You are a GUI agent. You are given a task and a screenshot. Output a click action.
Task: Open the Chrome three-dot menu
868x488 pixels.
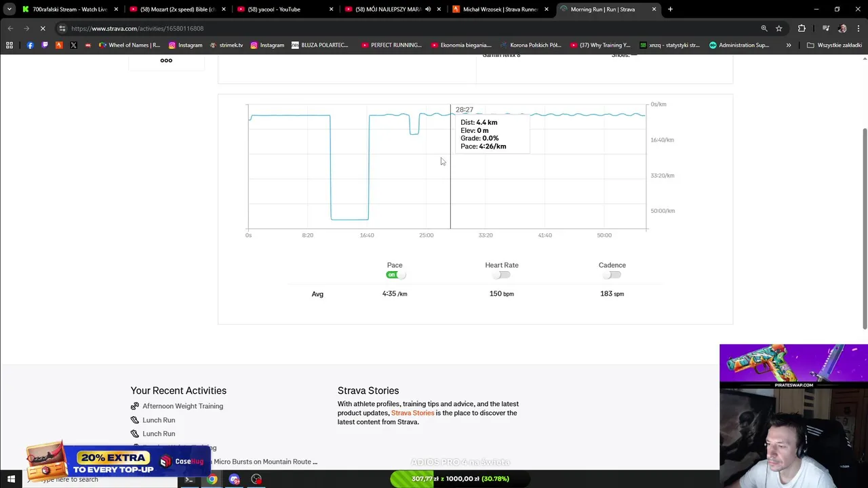click(x=859, y=28)
